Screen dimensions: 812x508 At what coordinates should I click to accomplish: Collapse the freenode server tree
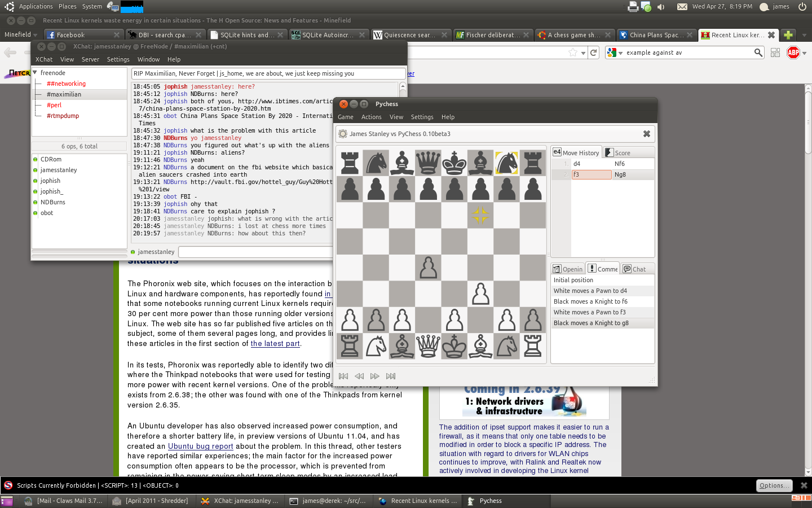(35, 73)
